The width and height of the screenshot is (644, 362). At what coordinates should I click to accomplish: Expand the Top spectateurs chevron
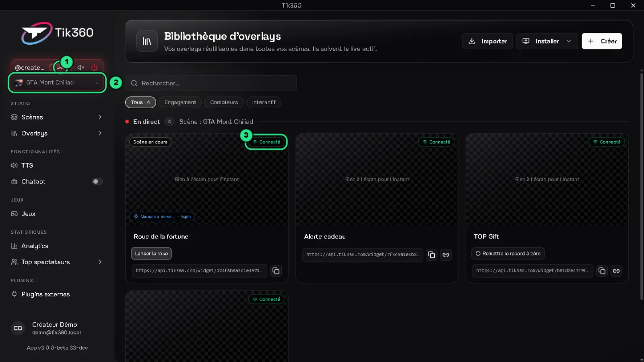(x=100, y=262)
